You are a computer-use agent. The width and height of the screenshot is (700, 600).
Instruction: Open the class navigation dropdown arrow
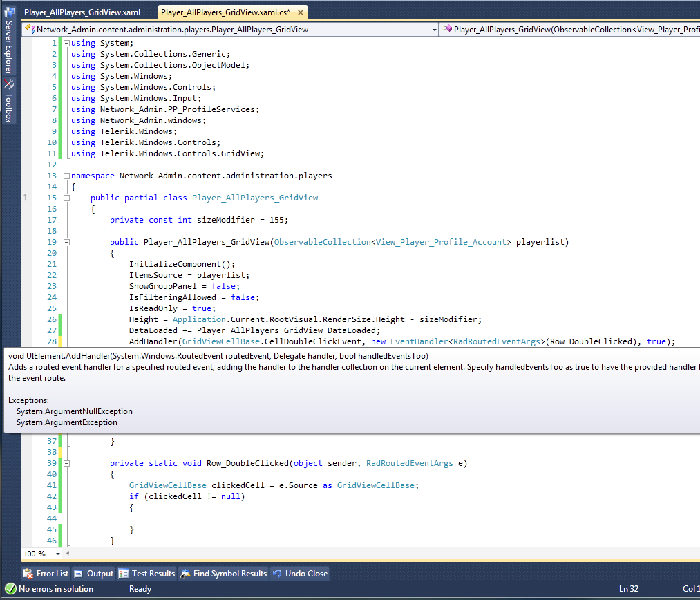434,30
